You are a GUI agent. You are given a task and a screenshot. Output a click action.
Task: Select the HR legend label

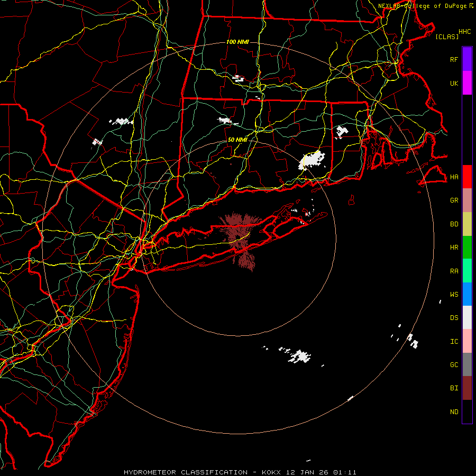[454, 248]
